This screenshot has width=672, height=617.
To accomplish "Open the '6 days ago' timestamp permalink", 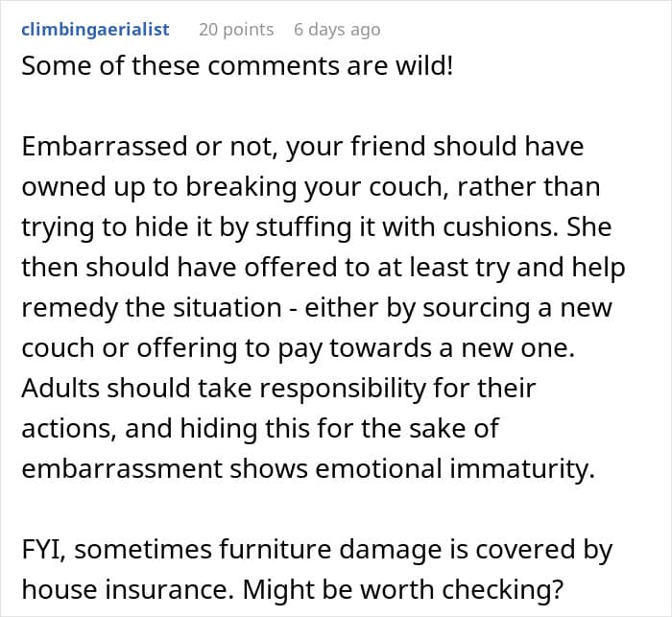I will (x=337, y=30).
